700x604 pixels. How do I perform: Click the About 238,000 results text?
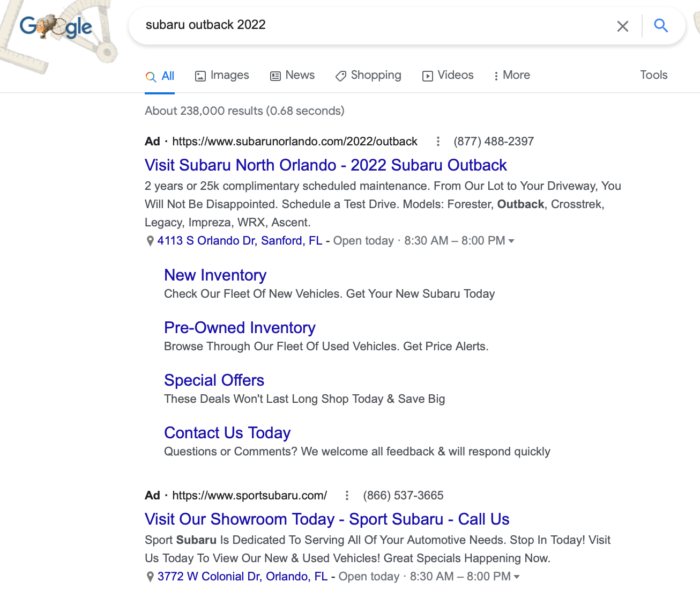point(244,111)
